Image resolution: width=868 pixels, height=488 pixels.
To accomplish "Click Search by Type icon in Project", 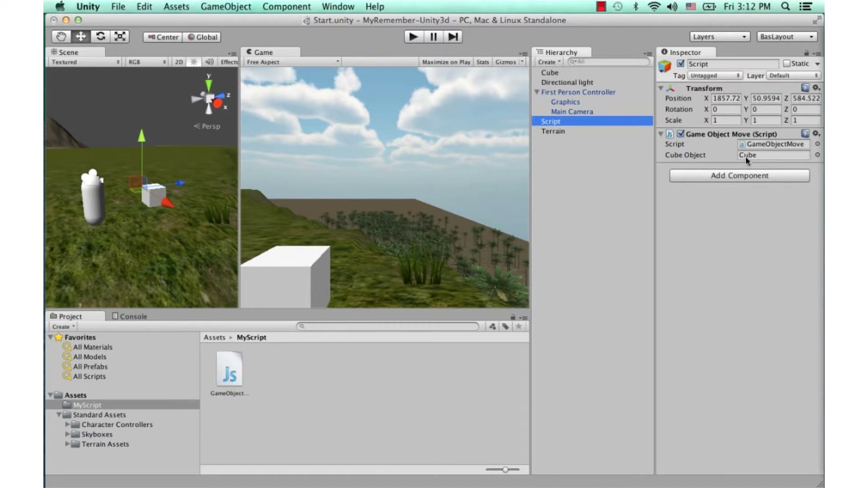I will click(492, 326).
